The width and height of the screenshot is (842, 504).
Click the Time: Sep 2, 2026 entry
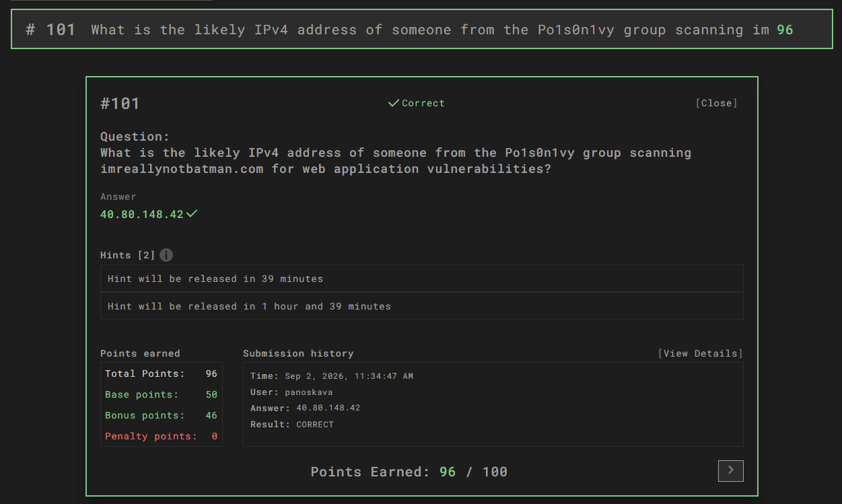click(x=332, y=375)
